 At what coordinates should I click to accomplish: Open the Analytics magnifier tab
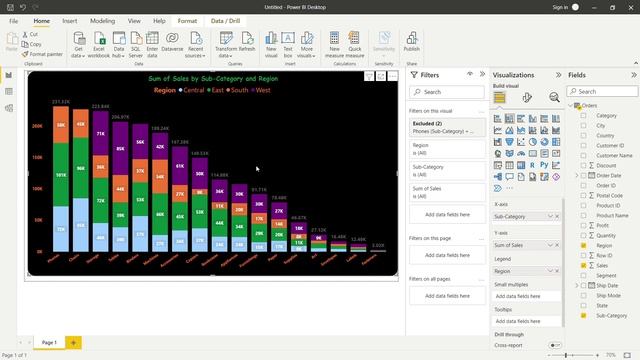coord(554,98)
